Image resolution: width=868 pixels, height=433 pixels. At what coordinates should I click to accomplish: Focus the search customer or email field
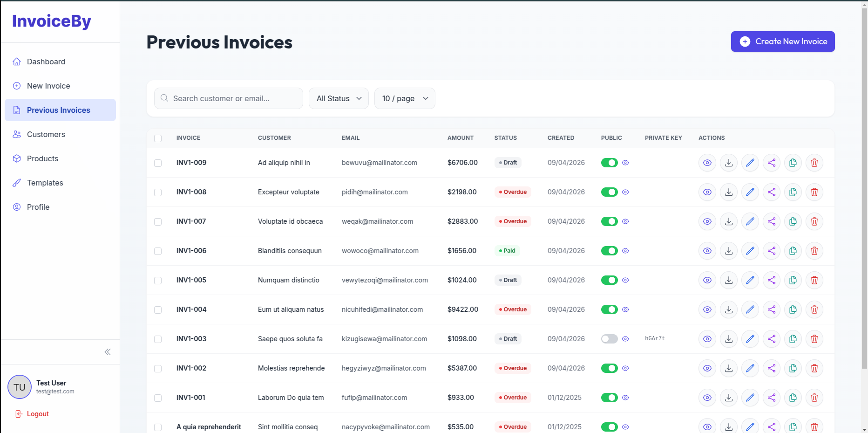(x=229, y=98)
